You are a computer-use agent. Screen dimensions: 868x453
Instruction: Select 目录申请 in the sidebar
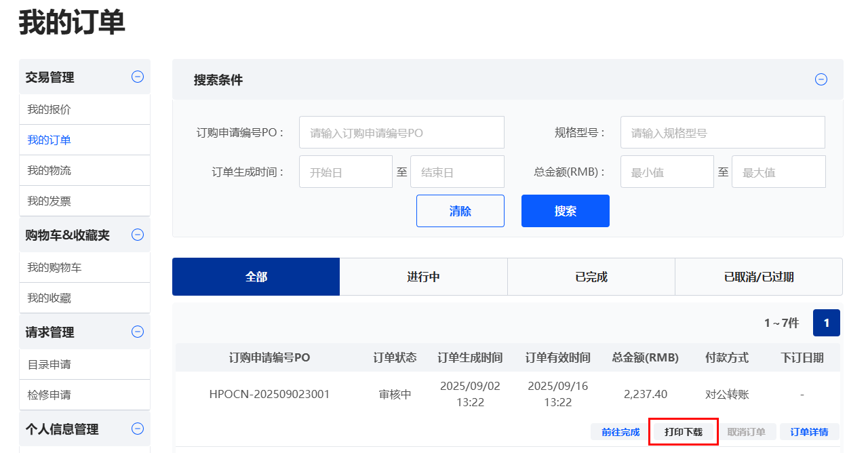[49, 365]
